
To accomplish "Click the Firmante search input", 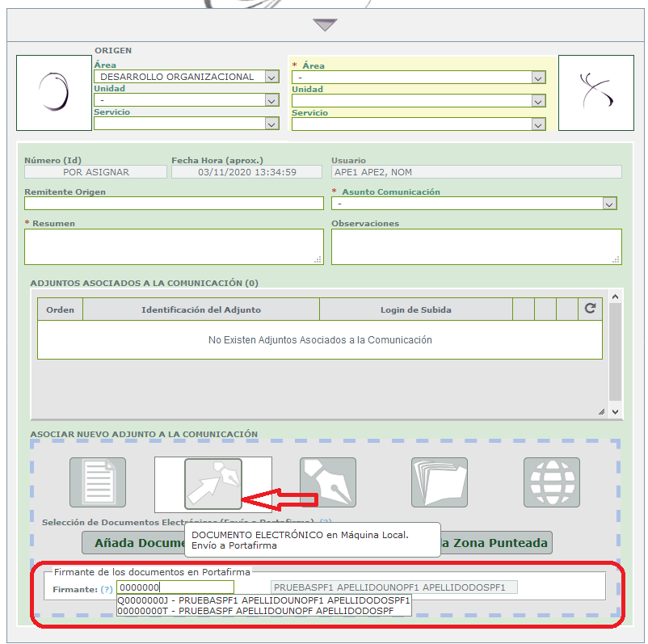I will pos(175,587).
